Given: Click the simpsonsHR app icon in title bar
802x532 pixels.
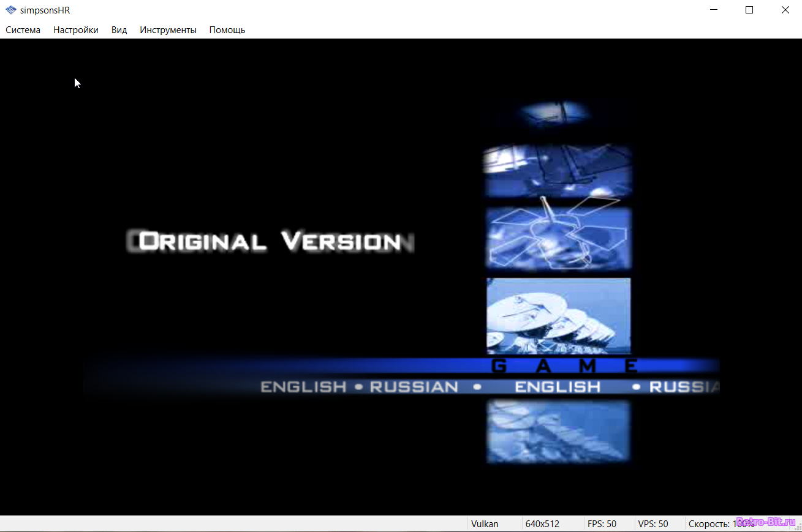Looking at the screenshot, I should 11,10.
